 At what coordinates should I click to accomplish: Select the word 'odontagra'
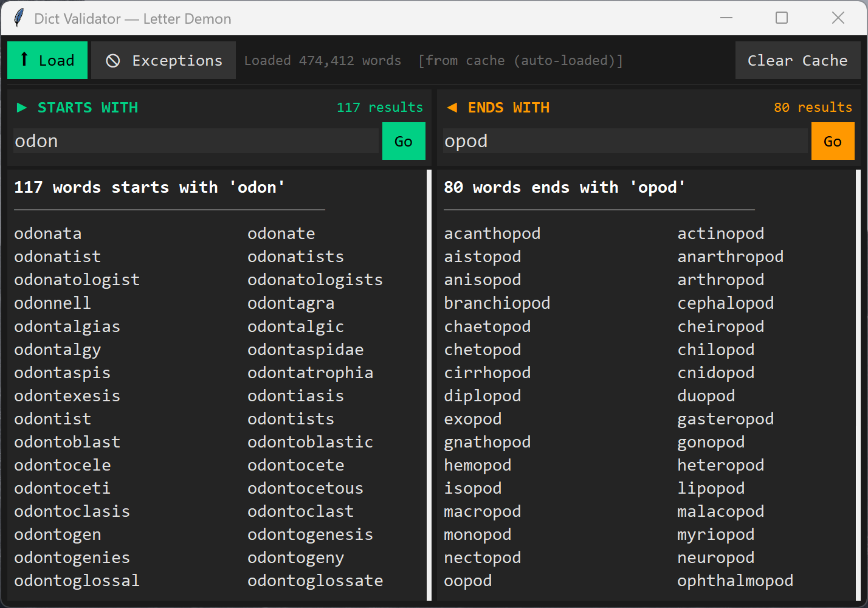tap(291, 303)
